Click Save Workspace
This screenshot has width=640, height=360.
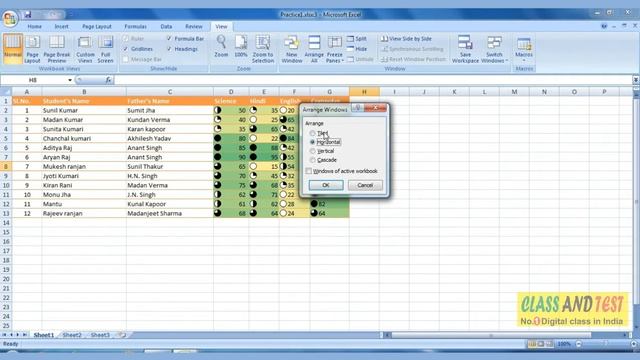tap(465, 49)
